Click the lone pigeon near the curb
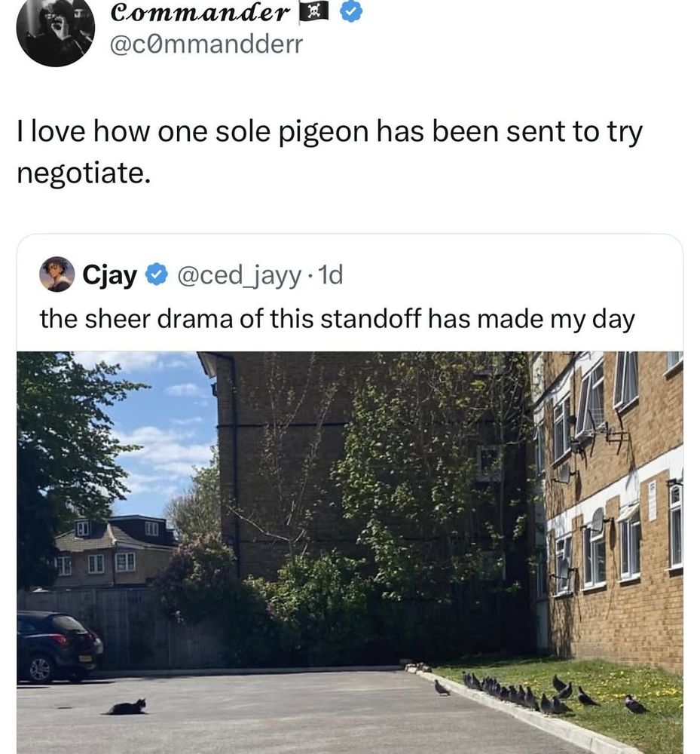 [442, 688]
